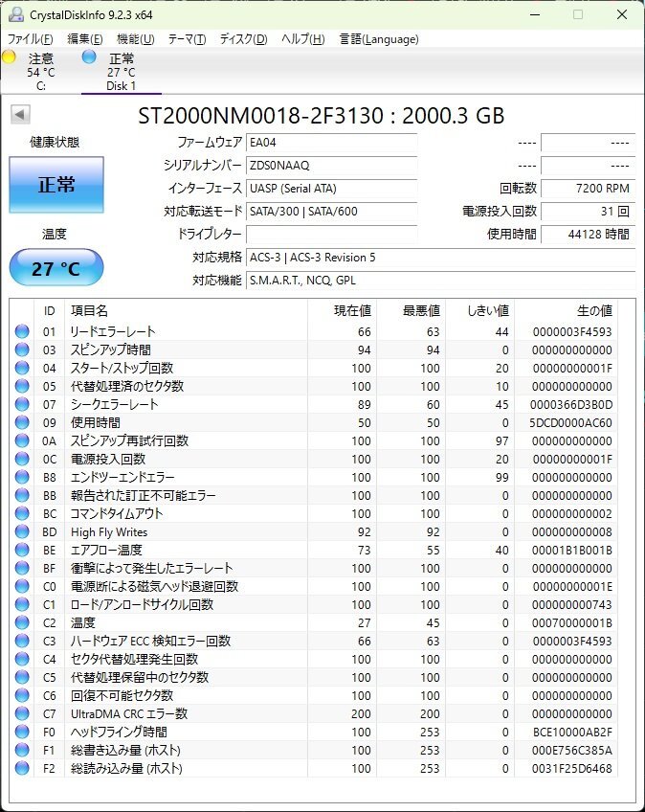Click status circle for ID BC コマンドタイムアウト
This screenshot has width=645, height=812.
tap(22, 513)
